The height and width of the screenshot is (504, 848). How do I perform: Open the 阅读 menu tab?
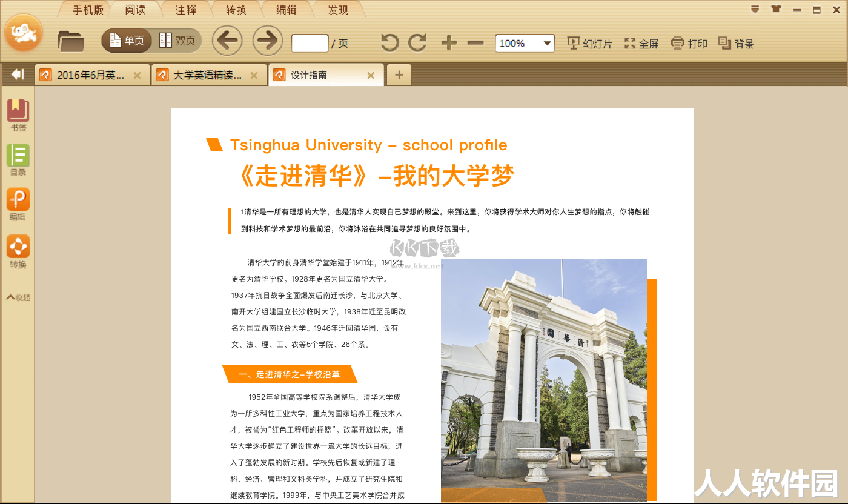[x=136, y=10]
